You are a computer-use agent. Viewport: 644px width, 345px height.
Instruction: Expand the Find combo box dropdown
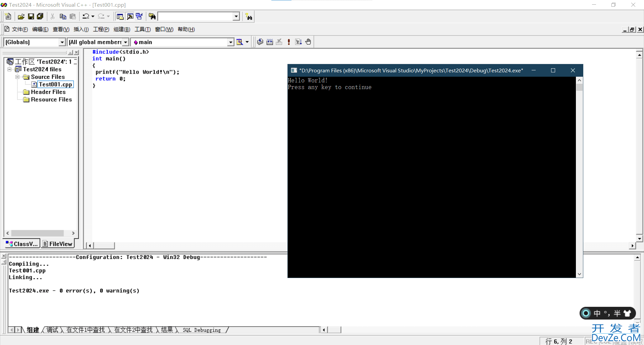236,16
